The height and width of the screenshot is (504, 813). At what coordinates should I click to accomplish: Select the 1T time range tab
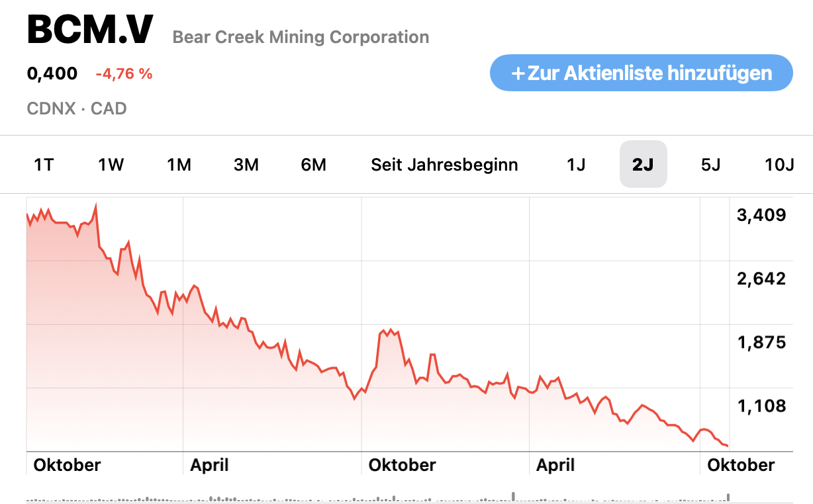(44, 165)
